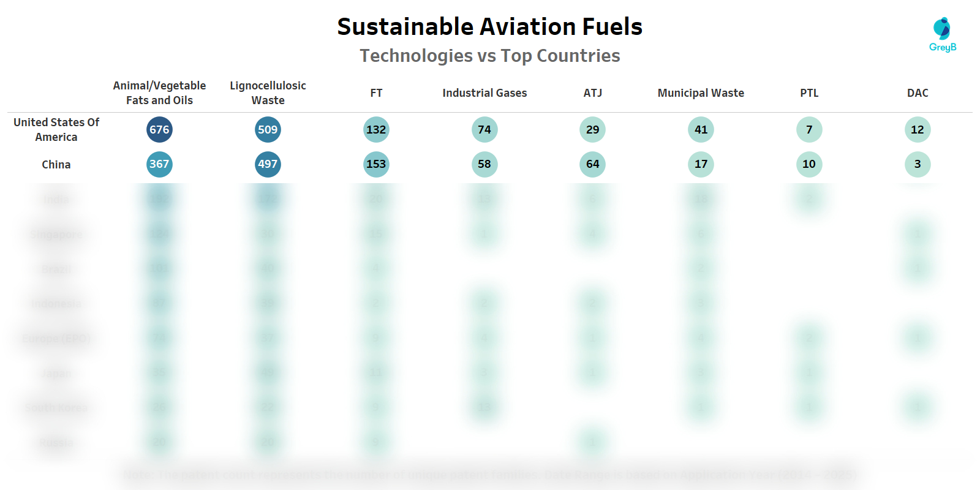Click China's 64 ATJ data bubble
The width and height of the screenshot is (980, 490).
pyautogui.click(x=592, y=164)
